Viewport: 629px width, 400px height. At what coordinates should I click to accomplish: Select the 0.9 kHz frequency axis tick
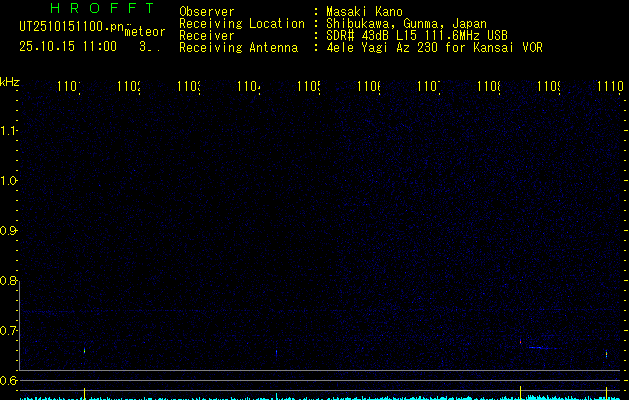click(x=9, y=231)
